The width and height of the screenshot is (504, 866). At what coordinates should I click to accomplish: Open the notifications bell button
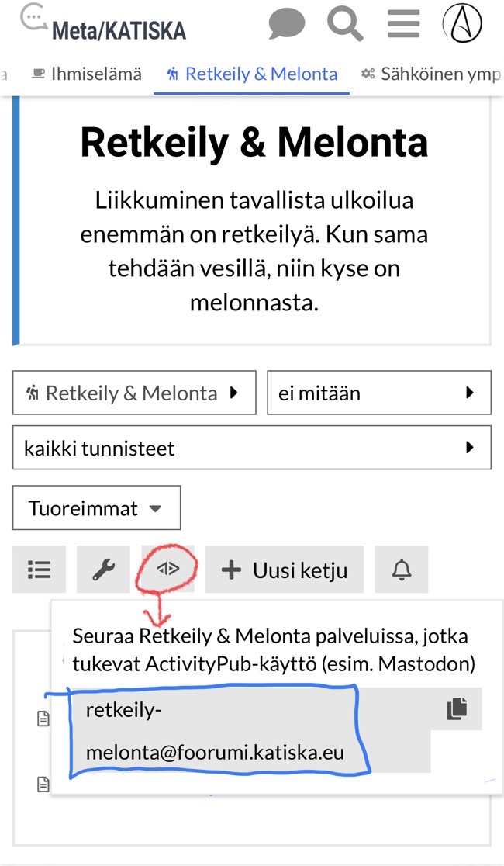click(x=401, y=570)
